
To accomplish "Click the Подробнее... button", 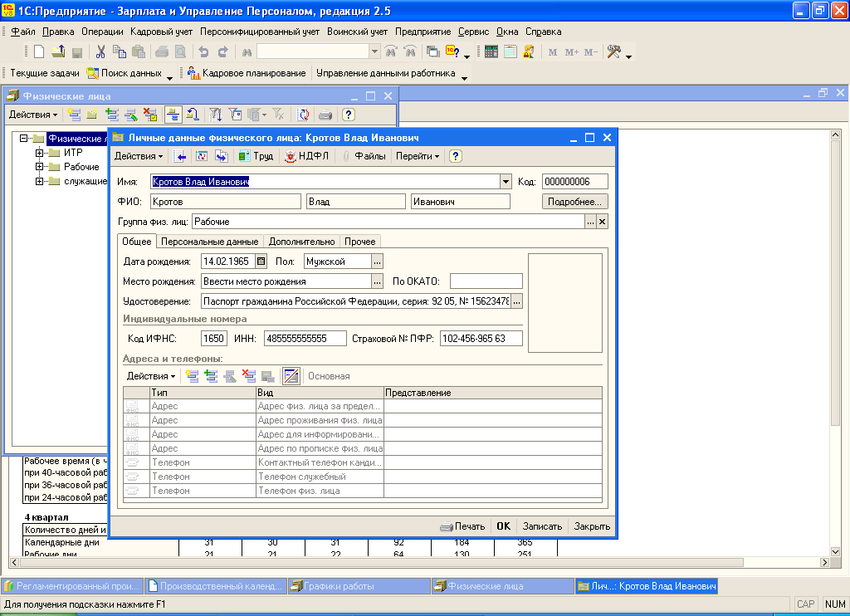I will (x=574, y=202).
